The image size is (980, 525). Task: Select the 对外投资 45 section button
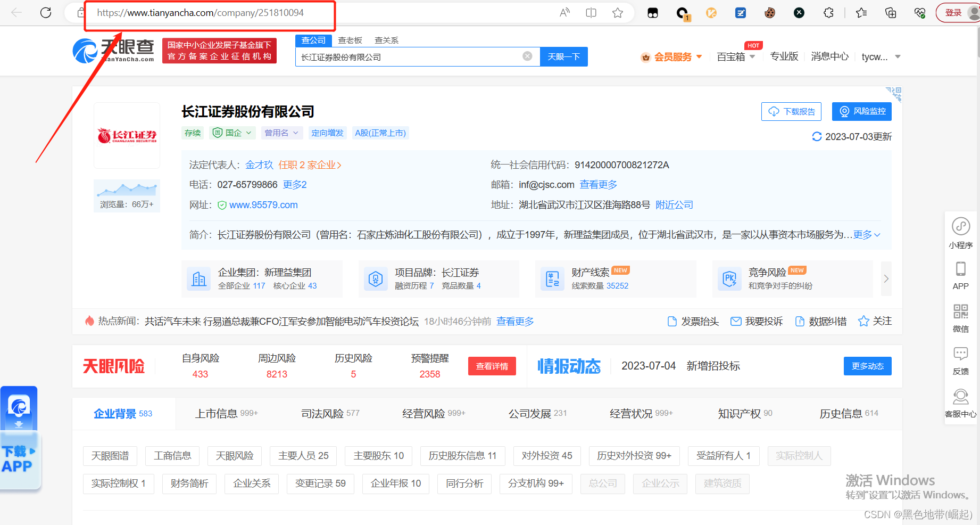(547, 456)
